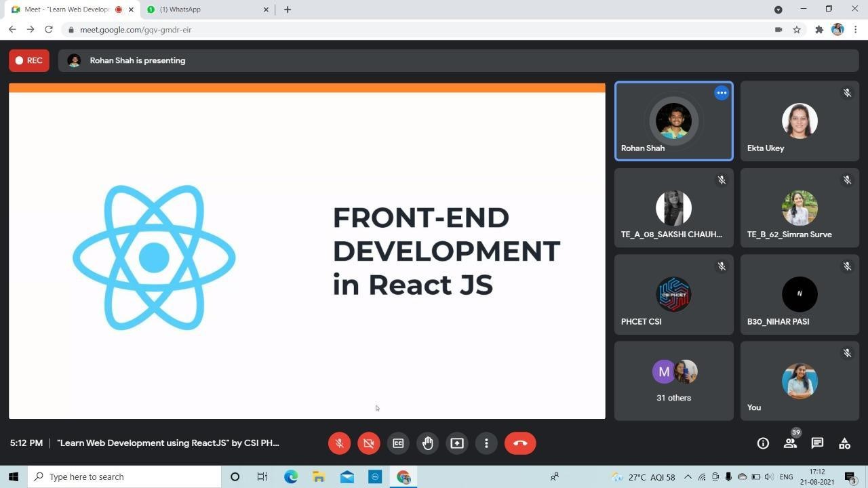The width and height of the screenshot is (868, 488).
Task: Click the Chrome icon in taskbar
Action: (403, 477)
